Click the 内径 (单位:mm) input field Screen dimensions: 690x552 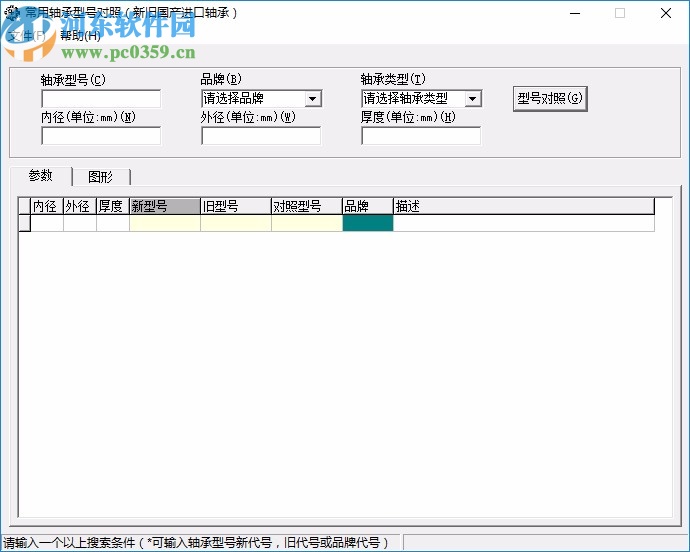point(101,136)
